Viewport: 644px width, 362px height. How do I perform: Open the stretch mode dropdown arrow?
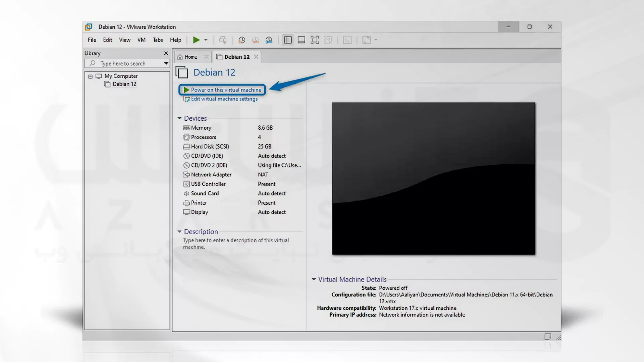pyautogui.click(x=376, y=40)
